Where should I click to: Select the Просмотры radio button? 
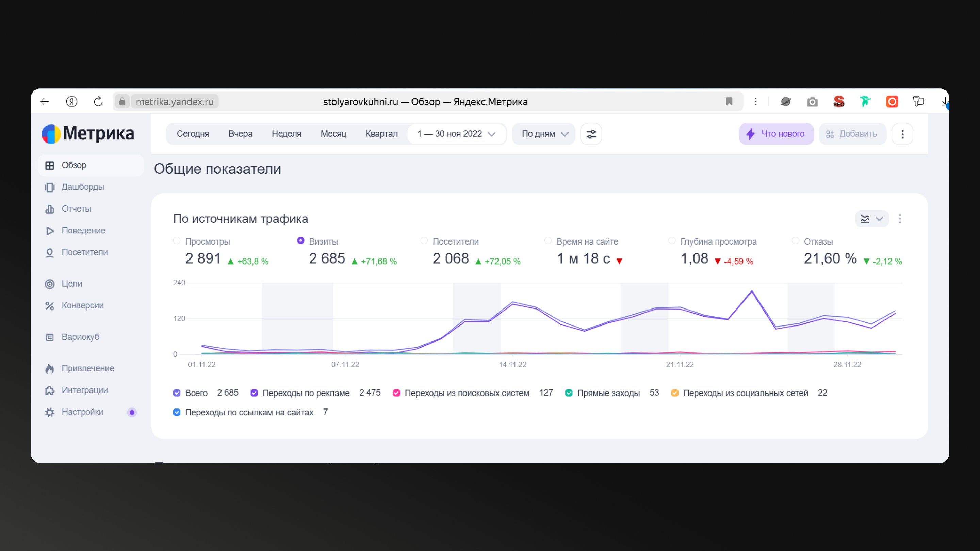tap(177, 241)
